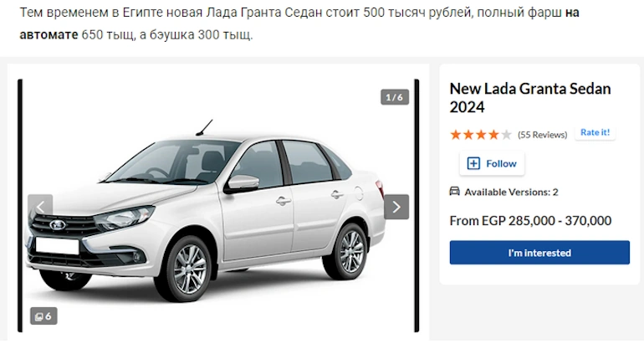
Task: Click the Rate it! button
Action: (x=595, y=133)
